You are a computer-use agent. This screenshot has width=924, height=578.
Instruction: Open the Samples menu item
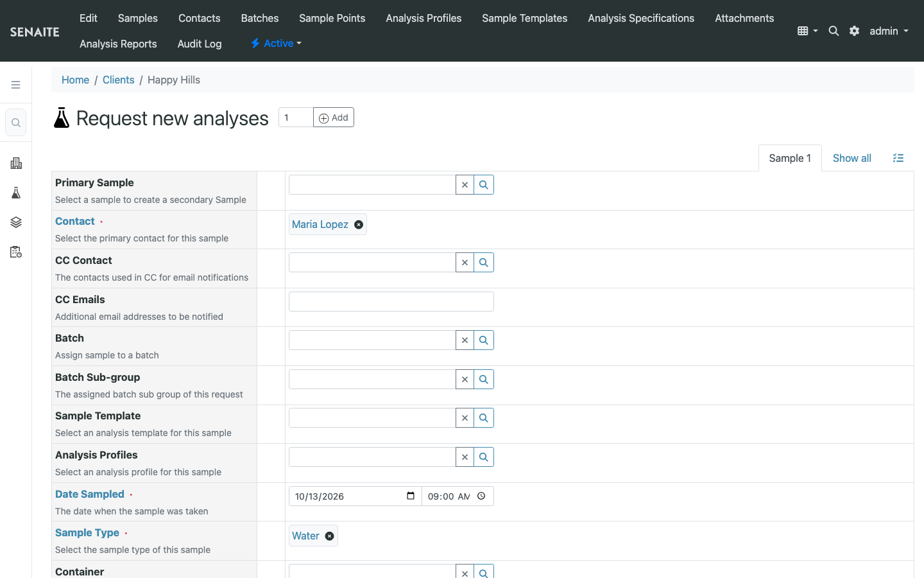tap(138, 18)
